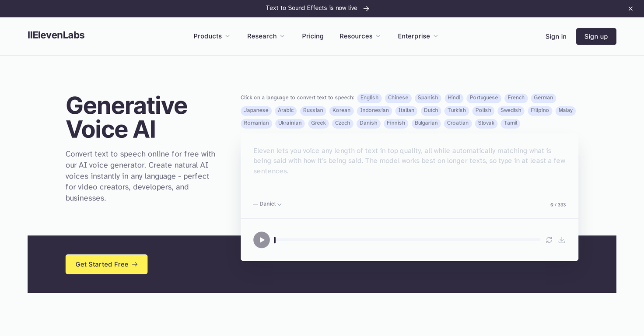Expand the Resources menu
644x336 pixels.
360,36
